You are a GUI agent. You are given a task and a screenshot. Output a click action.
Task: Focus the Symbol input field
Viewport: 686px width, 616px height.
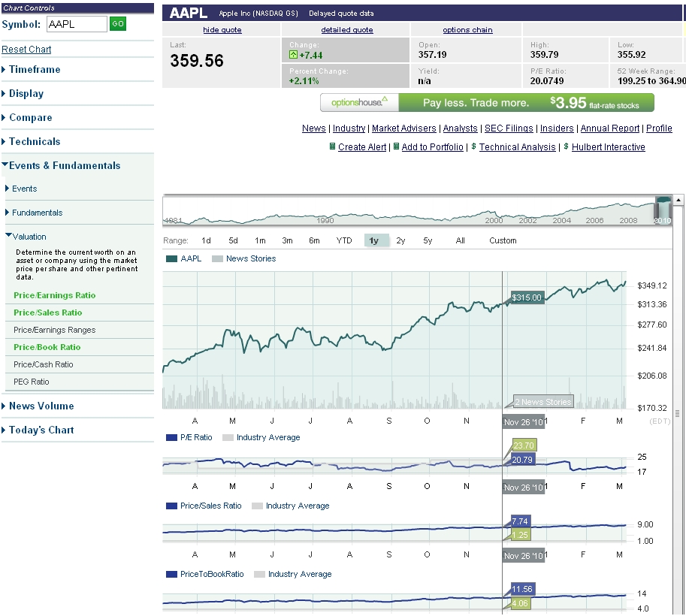pyautogui.click(x=77, y=24)
